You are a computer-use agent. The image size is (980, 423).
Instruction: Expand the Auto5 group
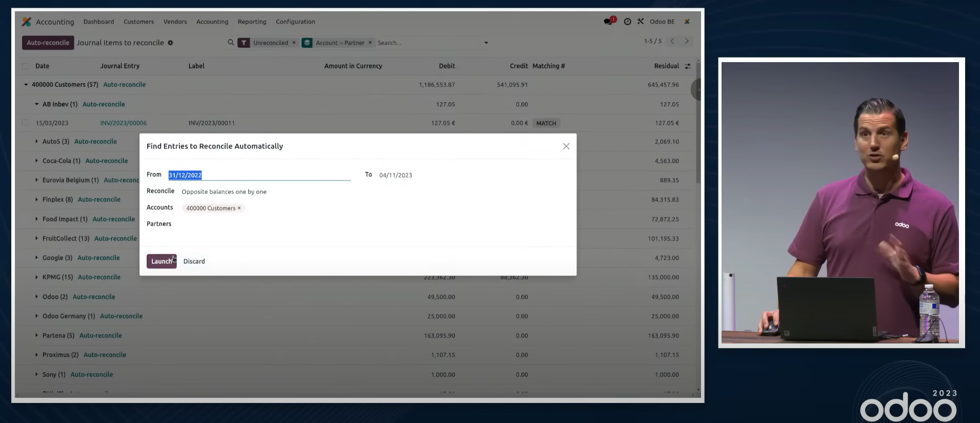coord(36,141)
